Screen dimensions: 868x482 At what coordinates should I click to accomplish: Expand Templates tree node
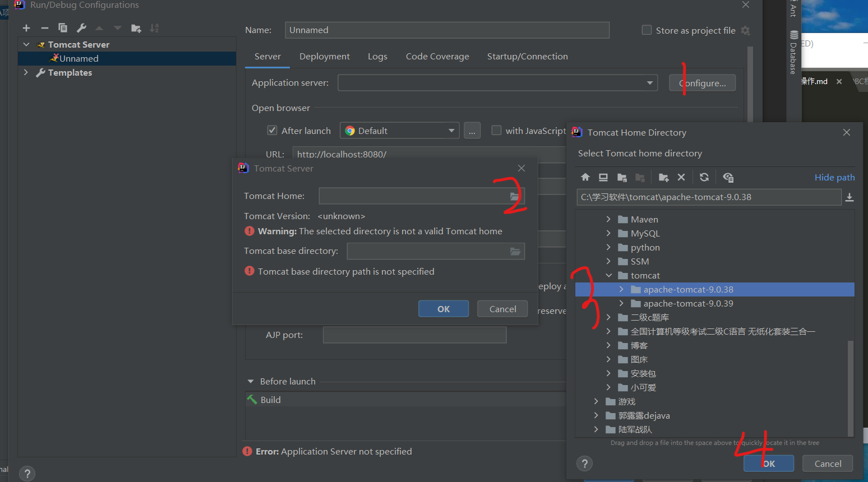[26, 72]
